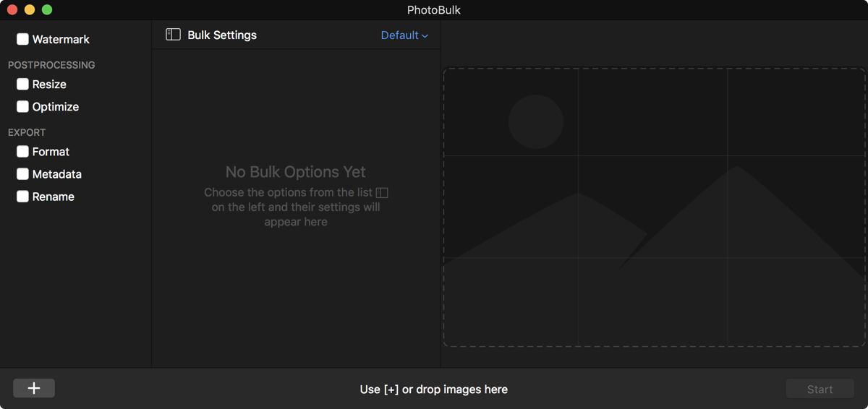The width and height of the screenshot is (868, 409).
Task: Click the sun circle in the preview placeholder
Action: pos(536,121)
